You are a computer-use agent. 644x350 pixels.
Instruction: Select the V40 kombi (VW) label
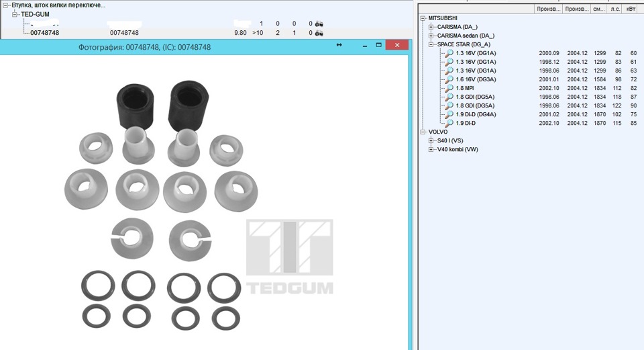click(x=458, y=149)
